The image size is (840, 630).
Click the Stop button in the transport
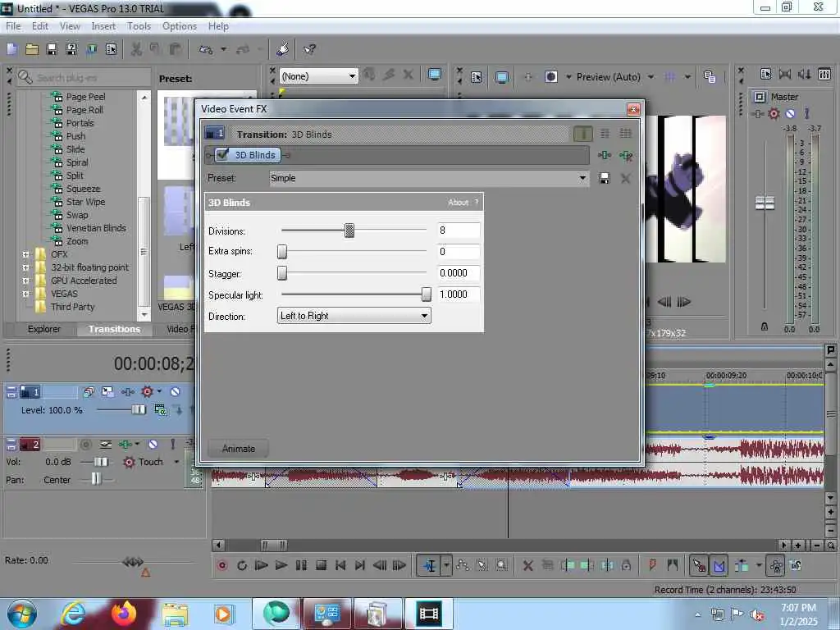click(x=321, y=565)
